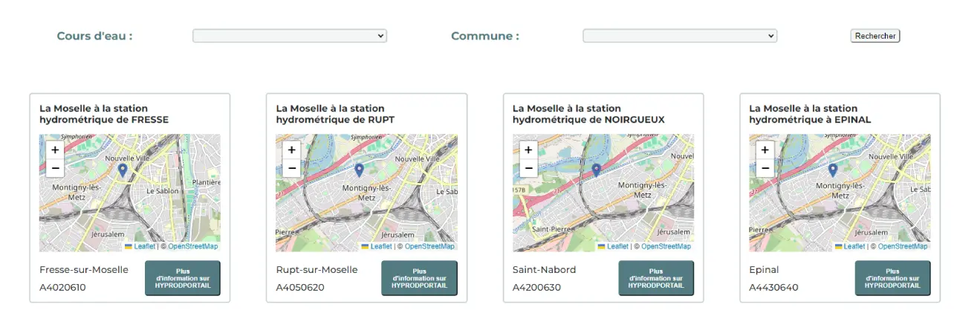The width and height of the screenshot is (980, 328).
Task: Click the Rechercher button
Action: pos(875,36)
